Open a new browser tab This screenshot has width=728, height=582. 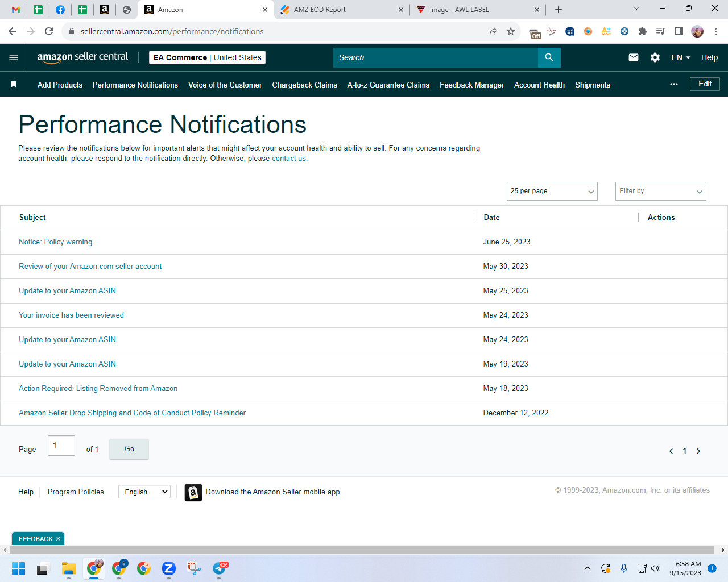(x=559, y=10)
